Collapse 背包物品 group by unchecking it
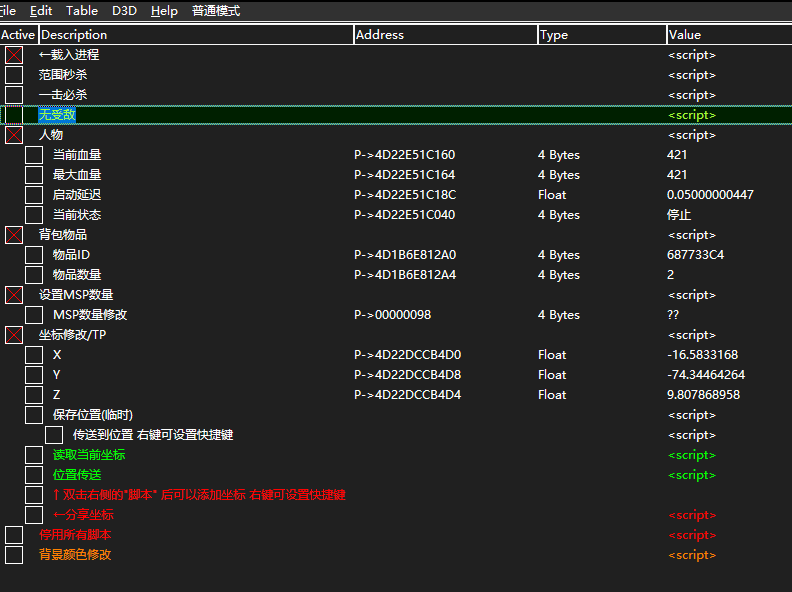The width and height of the screenshot is (792, 592). click(x=14, y=235)
